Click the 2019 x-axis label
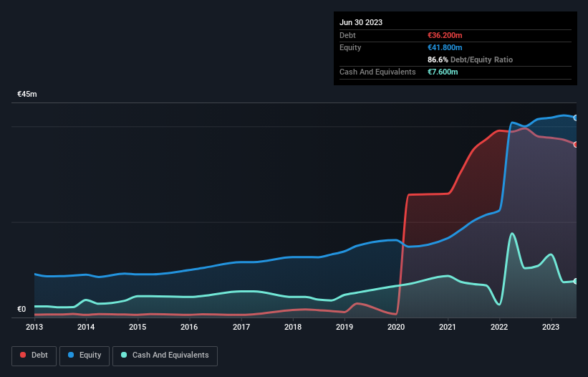Image resolution: width=588 pixels, height=377 pixels. pyautogui.click(x=344, y=327)
